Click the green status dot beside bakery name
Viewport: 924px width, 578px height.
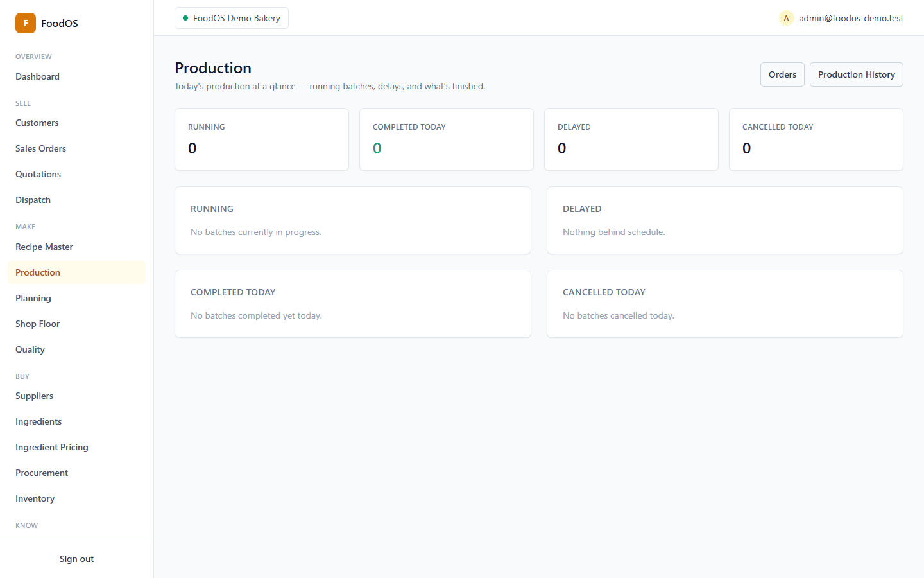185,18
